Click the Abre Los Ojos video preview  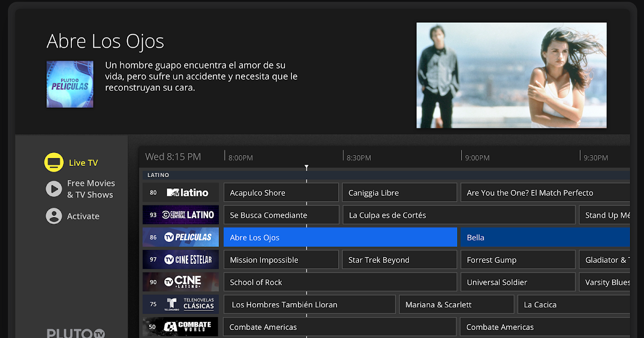511,75
